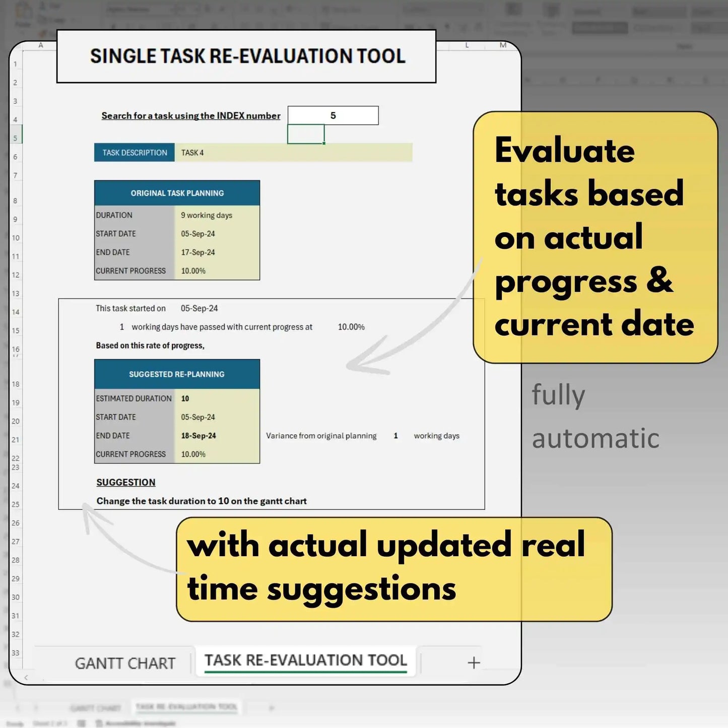Click the INDEX number input cell containing 5

click(x=333, y=115)
